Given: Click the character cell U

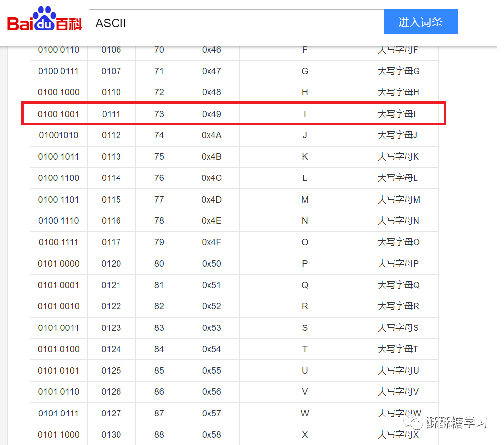Looking at the screenshot, I should click(x=305, y=370).
